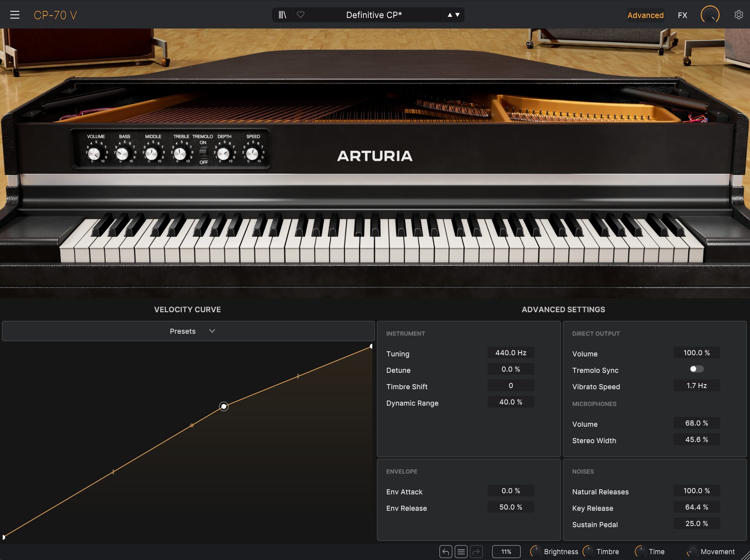The image size is (750, 560).
Task: Click the Vibrato Speed 1.7 Hz field
Action: click(696, 385)
